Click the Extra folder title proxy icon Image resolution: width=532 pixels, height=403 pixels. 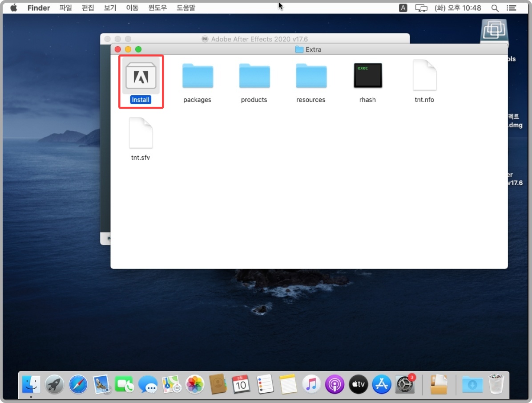pos(299,49)
